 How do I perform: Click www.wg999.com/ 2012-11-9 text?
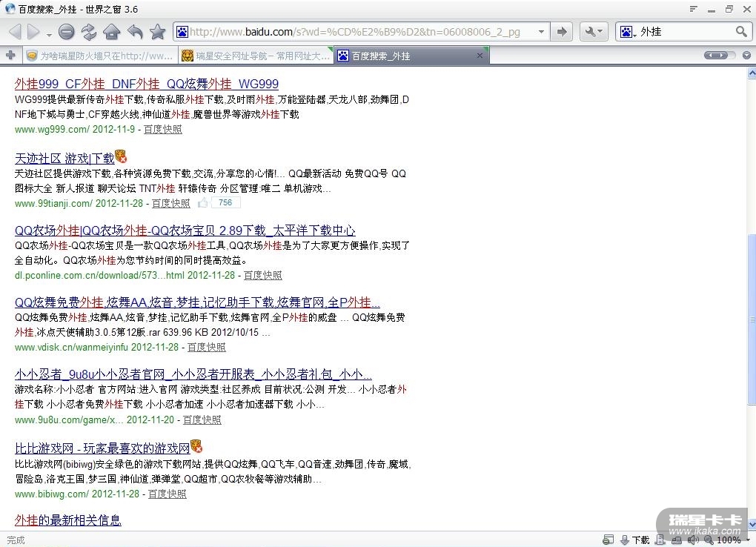(x=75, y=129)
